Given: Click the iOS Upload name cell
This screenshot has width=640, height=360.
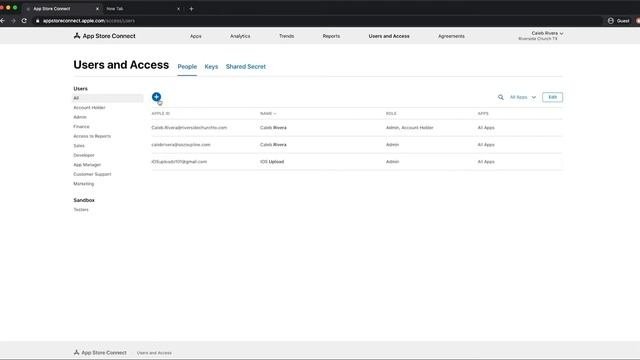Looking at the screenshot, I should pos(272,162).
